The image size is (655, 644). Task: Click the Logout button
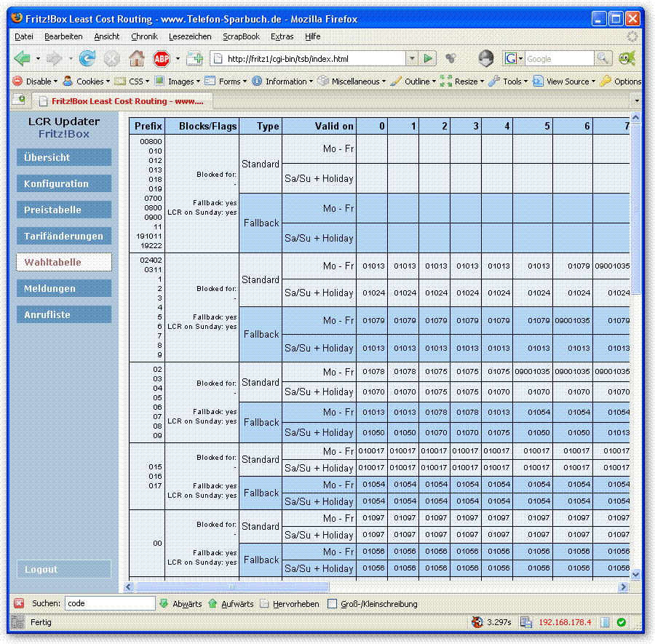tap(64, 569)
